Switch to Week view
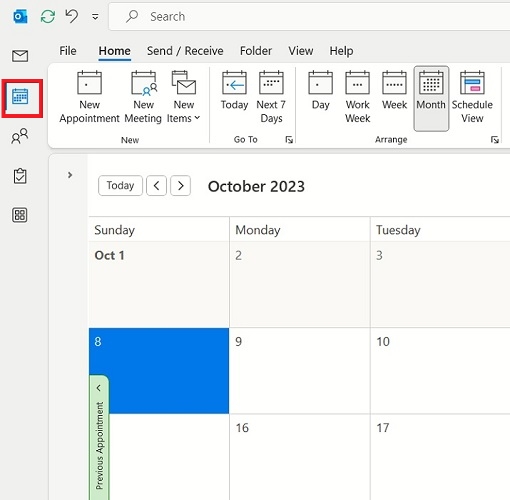Viewport: 510px width, 500px height. coord(394,90)
